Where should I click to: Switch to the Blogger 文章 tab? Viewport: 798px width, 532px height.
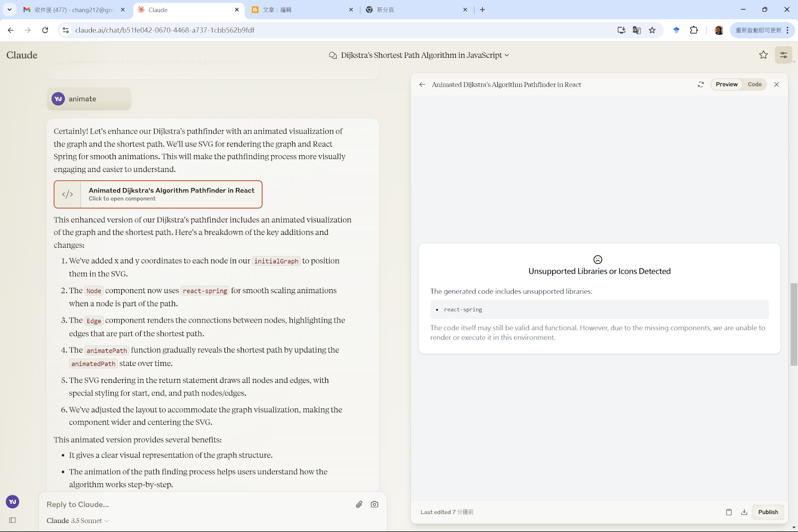tap(302, 10)
